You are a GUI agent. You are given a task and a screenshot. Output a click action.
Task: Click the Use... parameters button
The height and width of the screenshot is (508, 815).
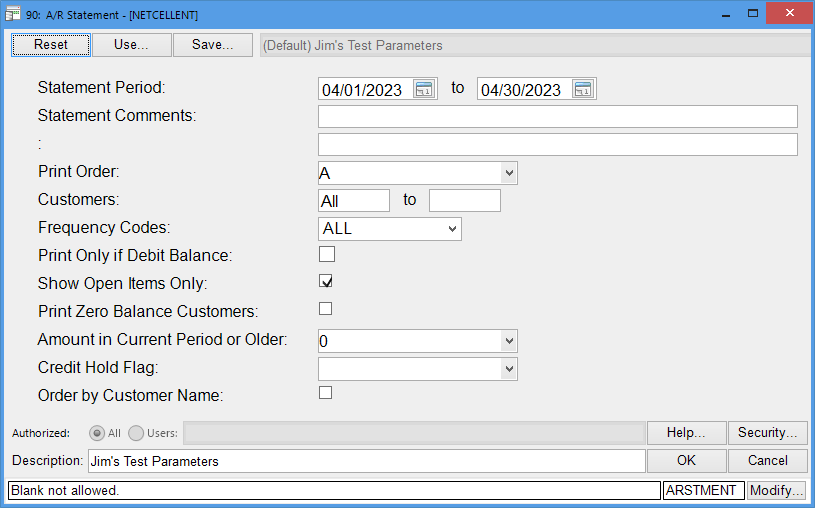click(132, 45)
